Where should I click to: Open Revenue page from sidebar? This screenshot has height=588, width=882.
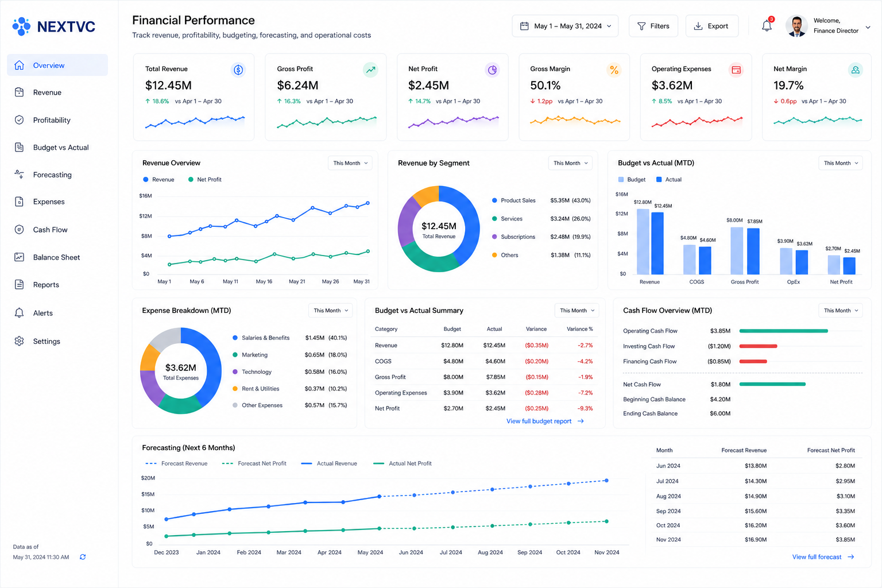pos(57,92)
